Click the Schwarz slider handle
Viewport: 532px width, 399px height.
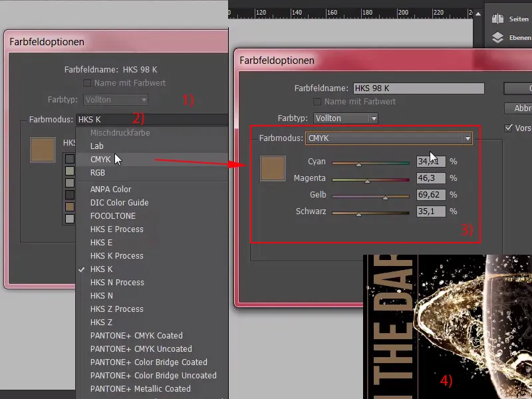pos(358,214)
